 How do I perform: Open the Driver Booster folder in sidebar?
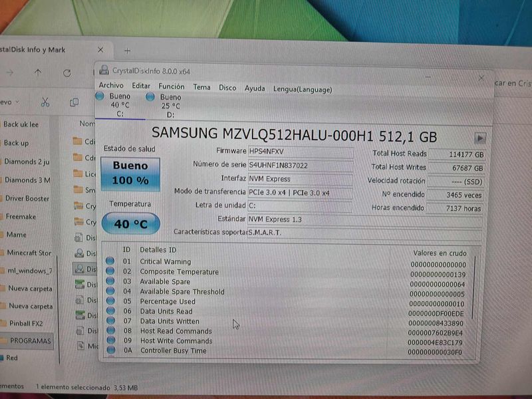click(27, 198)
